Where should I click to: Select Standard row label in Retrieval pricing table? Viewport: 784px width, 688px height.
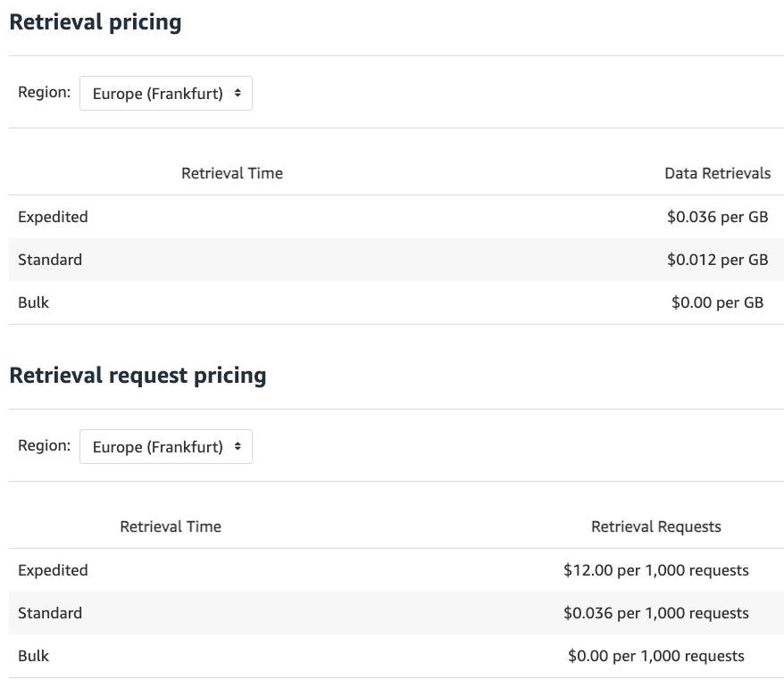(50, 260)
